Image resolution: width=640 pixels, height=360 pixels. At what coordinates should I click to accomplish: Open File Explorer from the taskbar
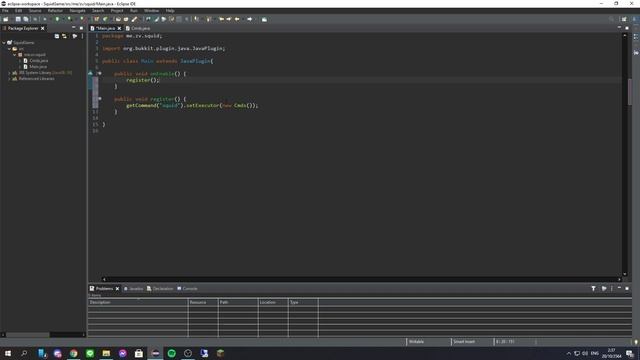pos(106,353)
